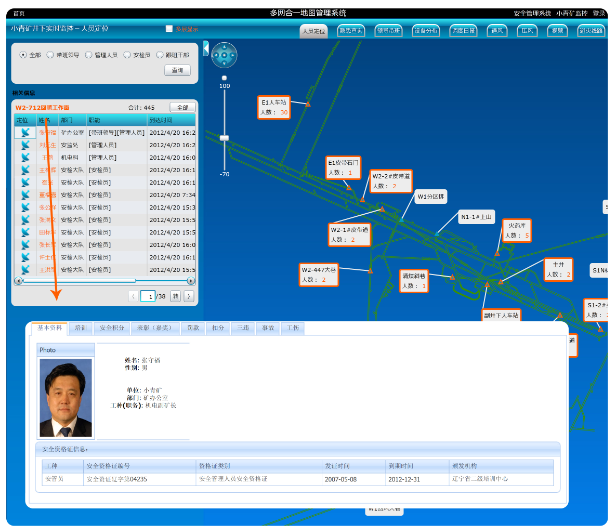Click the 登录 link in the top-right corner
The width and height of the screenshot is (615, 532).
599,13
